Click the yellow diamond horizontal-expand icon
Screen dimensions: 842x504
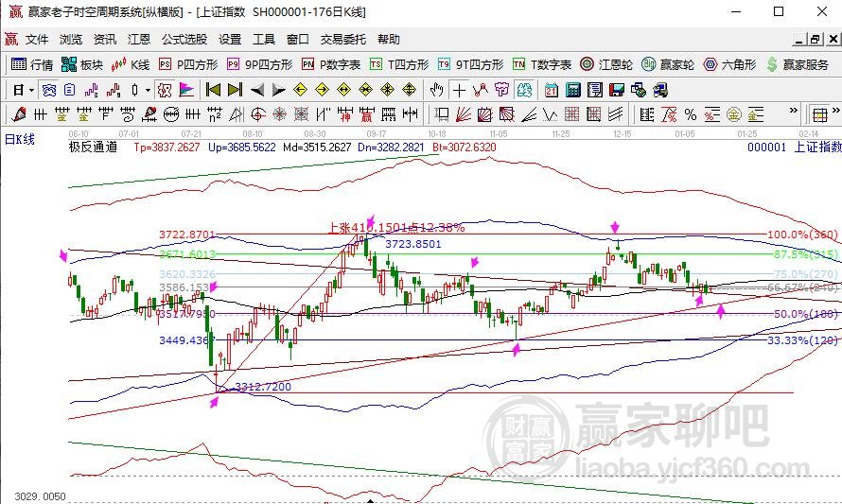[343, 90]
